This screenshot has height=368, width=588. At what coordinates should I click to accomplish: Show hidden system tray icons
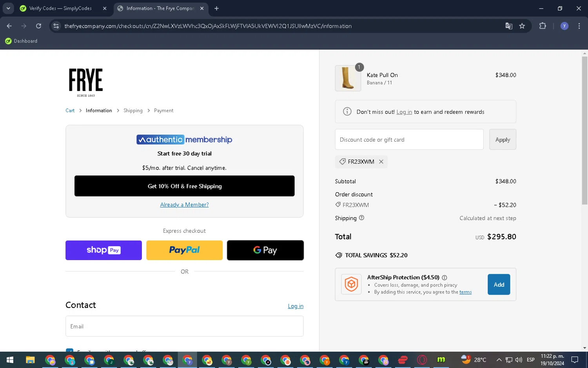(x=499, y=360)
